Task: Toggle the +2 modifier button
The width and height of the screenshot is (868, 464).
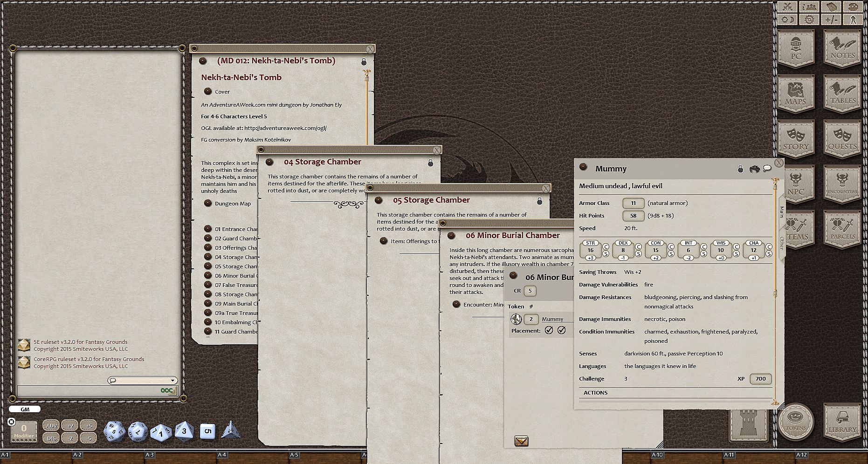Action: point(70,425)
